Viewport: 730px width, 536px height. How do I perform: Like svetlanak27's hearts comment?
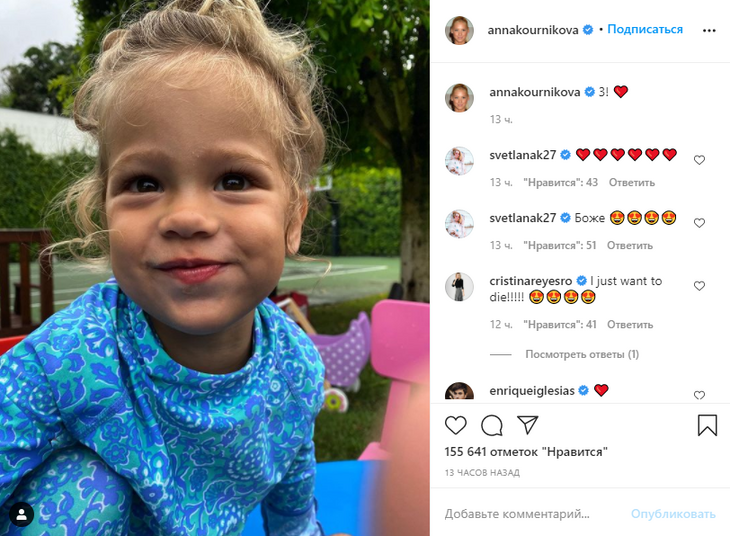(x=699, y=160)
